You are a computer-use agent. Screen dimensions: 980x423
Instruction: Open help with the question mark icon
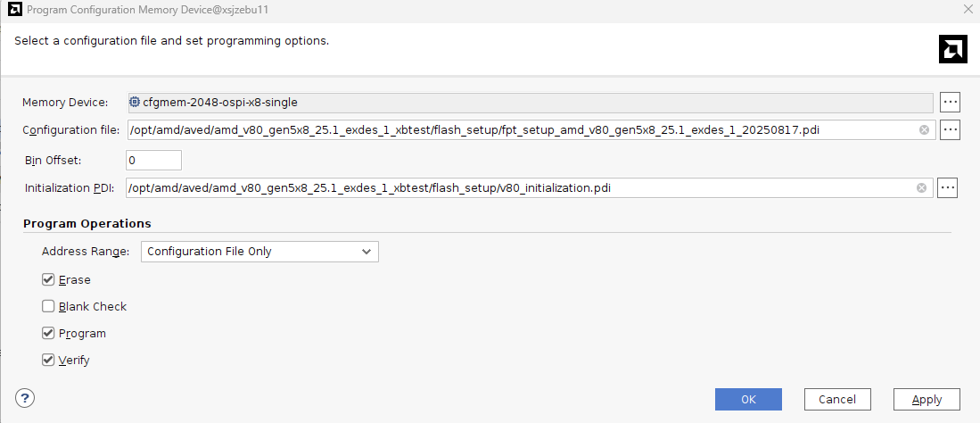(x=25, y=398)
